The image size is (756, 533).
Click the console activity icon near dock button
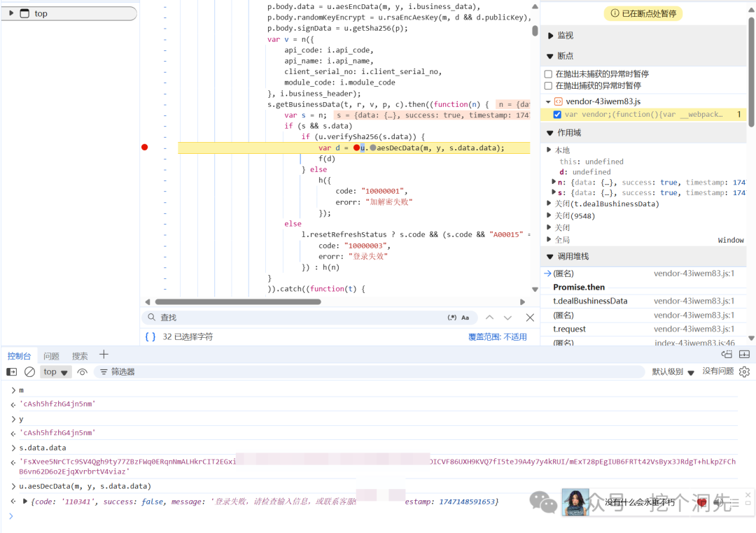[726, 354]
